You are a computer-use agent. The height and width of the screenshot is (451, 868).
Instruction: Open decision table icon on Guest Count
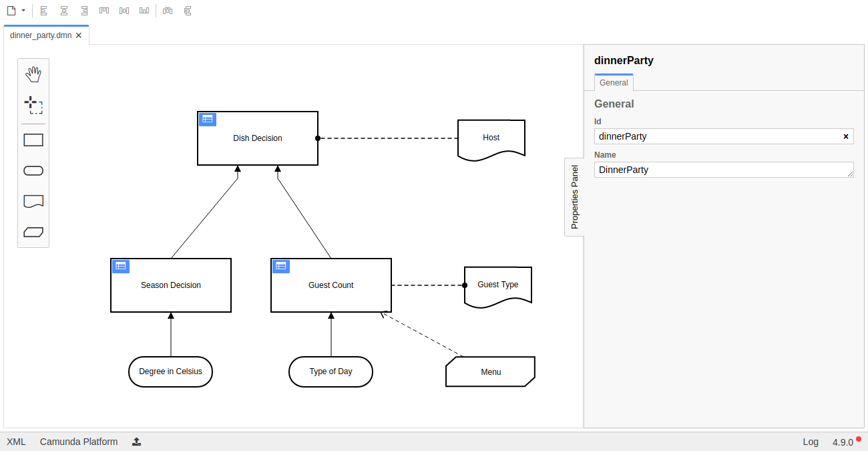(x=281, y=266)
